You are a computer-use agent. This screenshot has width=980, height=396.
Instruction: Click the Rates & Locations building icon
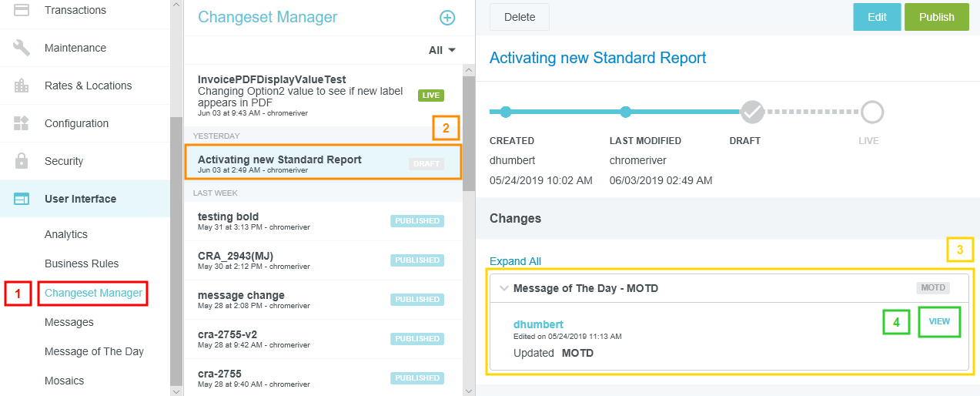(22, 86)
